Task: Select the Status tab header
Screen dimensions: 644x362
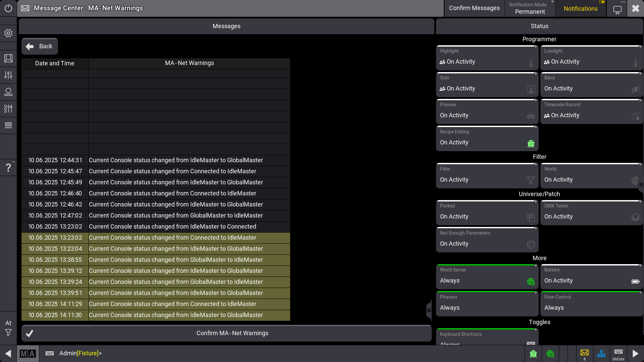Action: pyautogui.click(x=539, y=26)
